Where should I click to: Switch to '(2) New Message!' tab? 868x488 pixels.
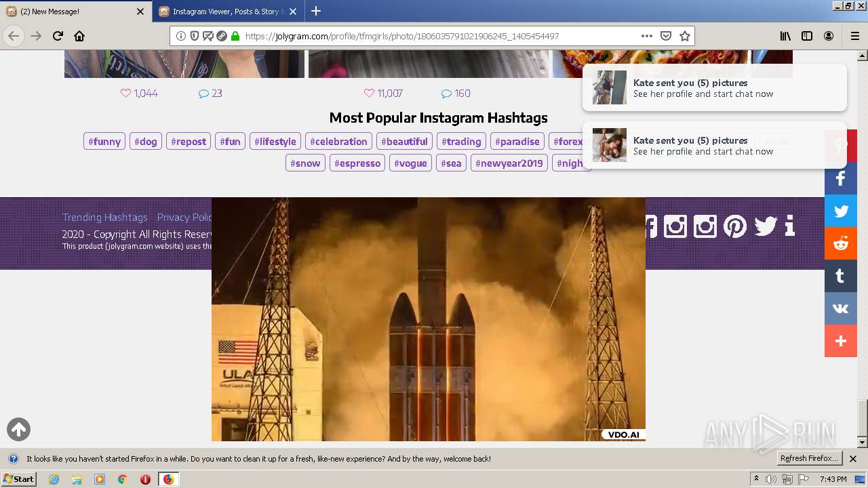tap(75, 12)
